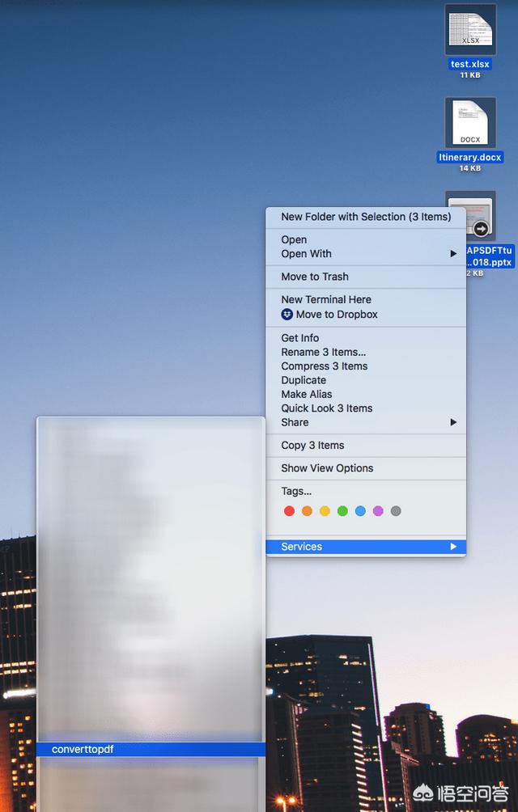
Task: Apply the orange tag color
Action: [x=308, y=511]
